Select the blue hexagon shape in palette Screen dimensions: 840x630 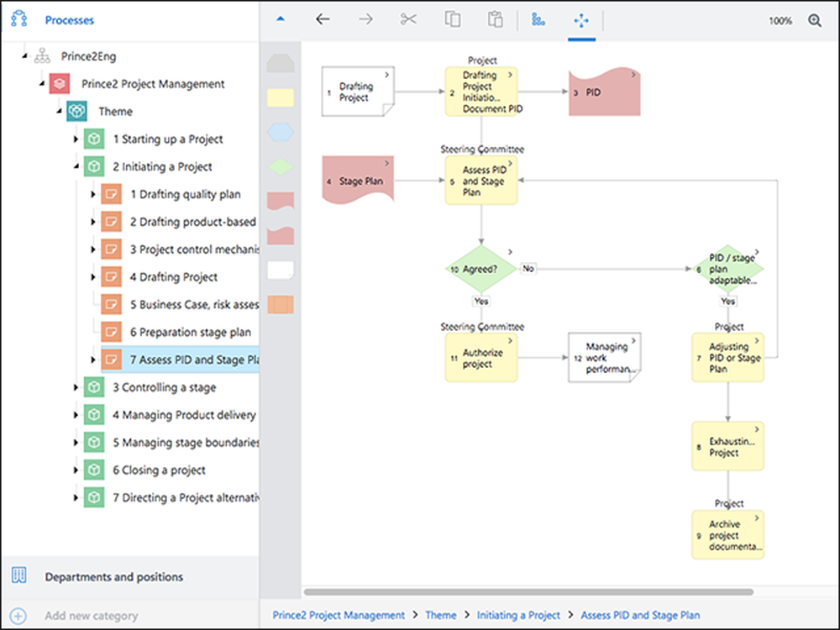[x=281, y=132]
